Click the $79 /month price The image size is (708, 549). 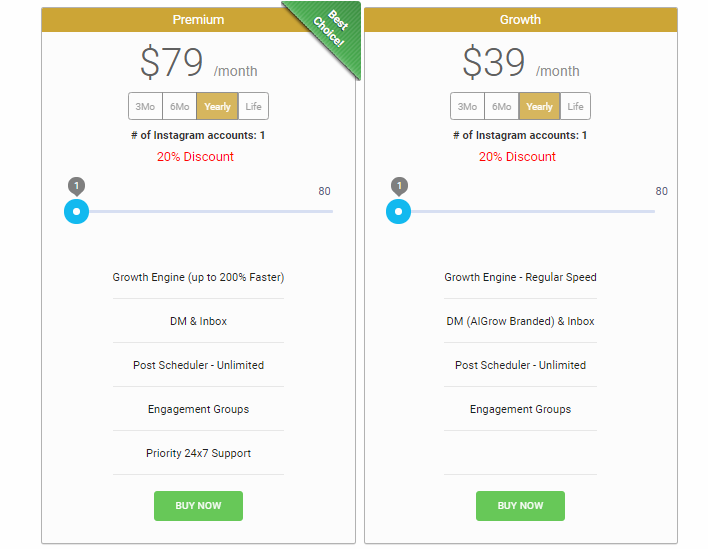click(x=198, y=64)
